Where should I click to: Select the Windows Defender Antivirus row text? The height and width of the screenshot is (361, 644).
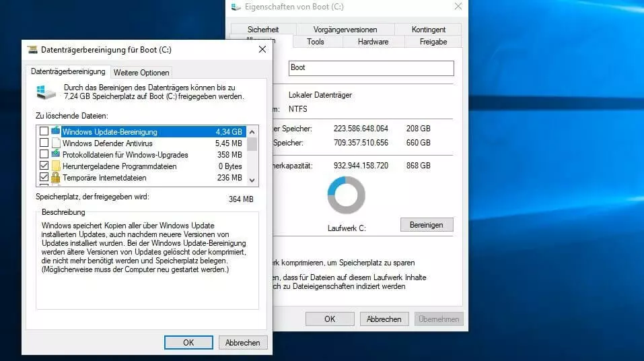pyautogui.click(x=107, y=143)
